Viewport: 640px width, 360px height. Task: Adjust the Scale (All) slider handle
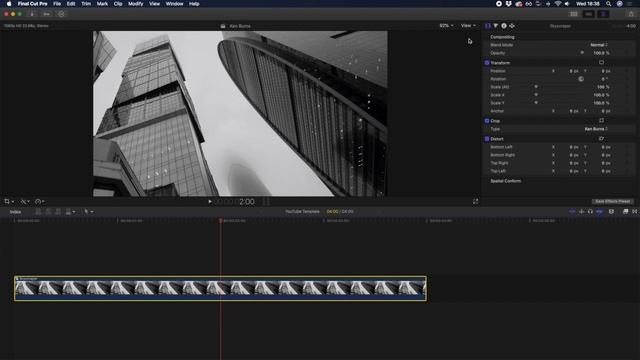coord(536,87)
